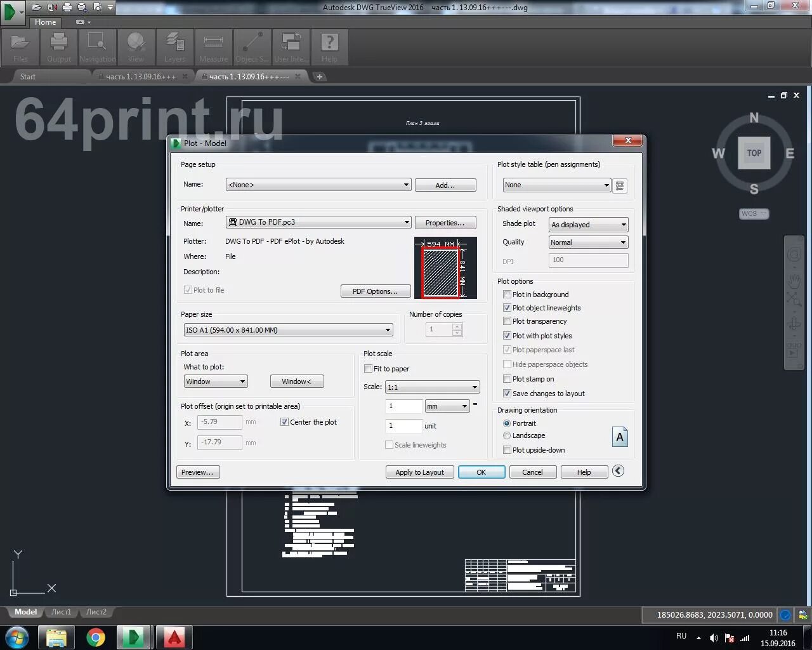Click the volume icon in system tray
Screen dimensions: 812x650
tap(714, 638)
